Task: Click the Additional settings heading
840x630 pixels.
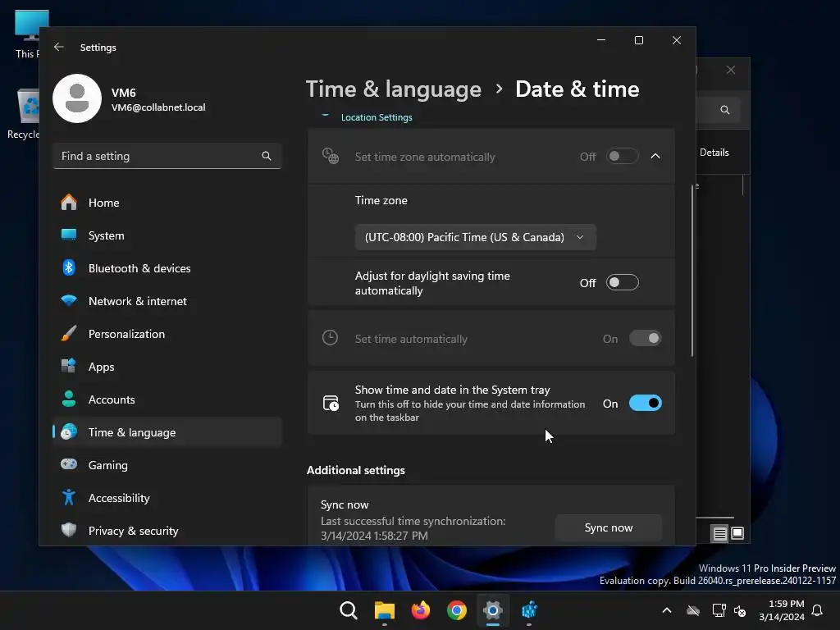Action: point(356,470)
